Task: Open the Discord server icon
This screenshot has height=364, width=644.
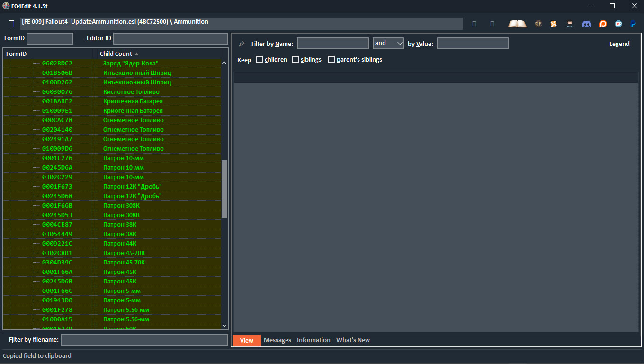Action: [586, 24]
